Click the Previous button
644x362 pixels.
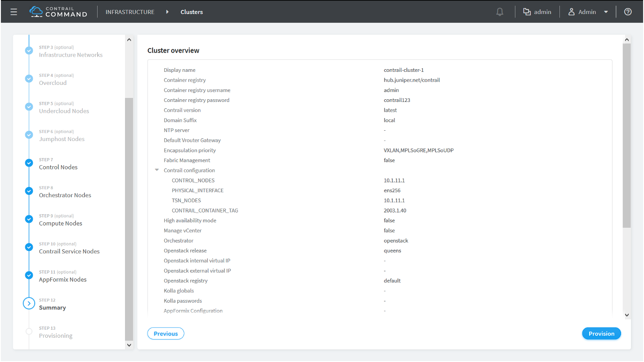point(165,334)
